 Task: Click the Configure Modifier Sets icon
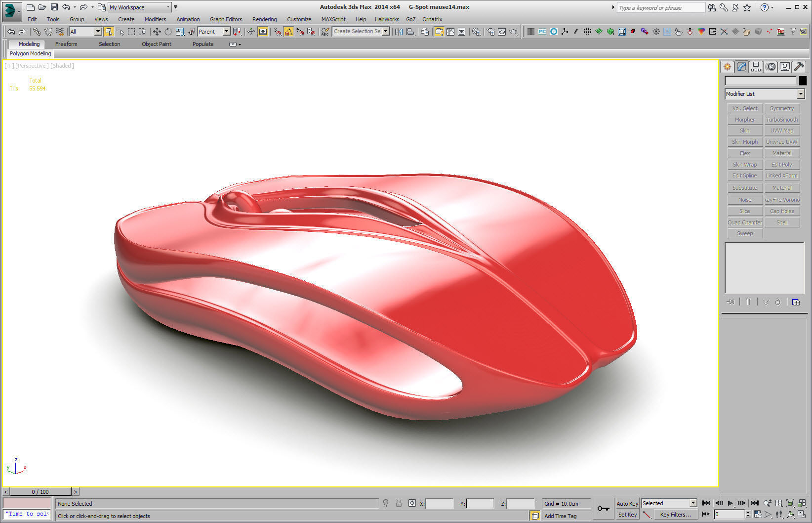tap(796, 302)
